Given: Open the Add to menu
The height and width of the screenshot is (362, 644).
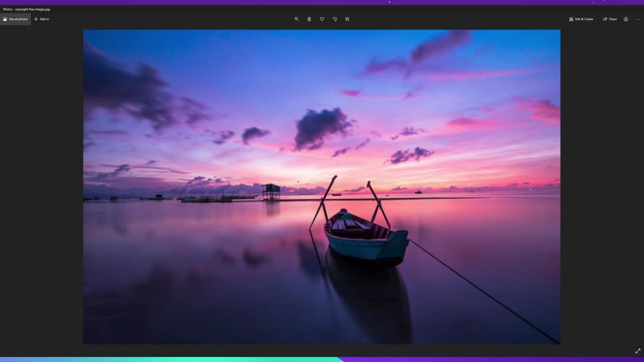Looking at the screenshot, I should (x=41, y=19).
